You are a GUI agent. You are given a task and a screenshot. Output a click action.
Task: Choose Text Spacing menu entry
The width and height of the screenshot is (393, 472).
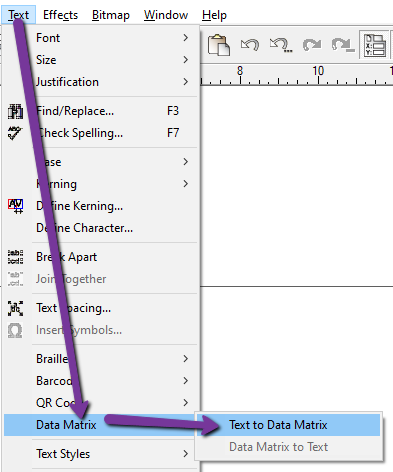tap(102, 308)
